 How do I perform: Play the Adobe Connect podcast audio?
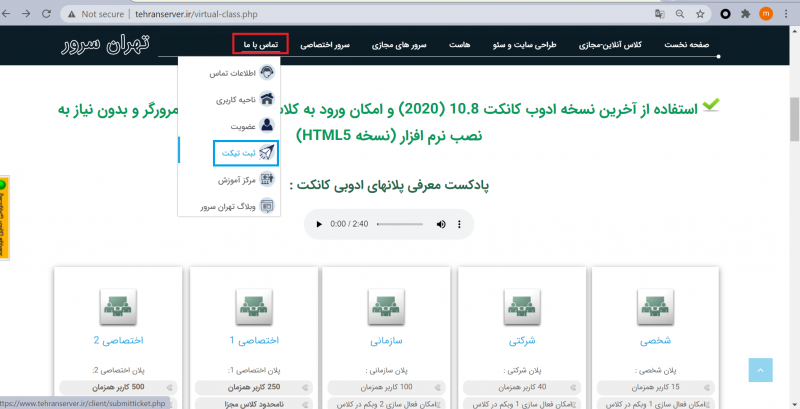(318, 225)
